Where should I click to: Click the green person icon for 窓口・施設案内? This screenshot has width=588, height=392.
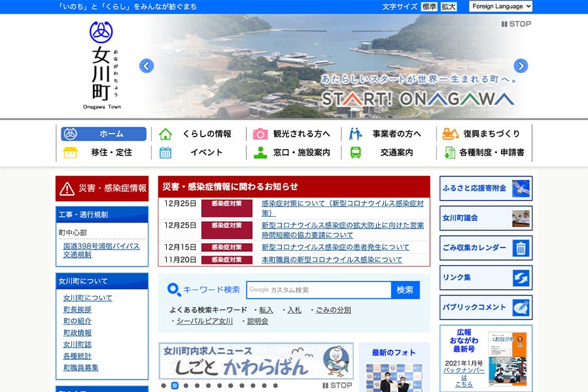260,152
